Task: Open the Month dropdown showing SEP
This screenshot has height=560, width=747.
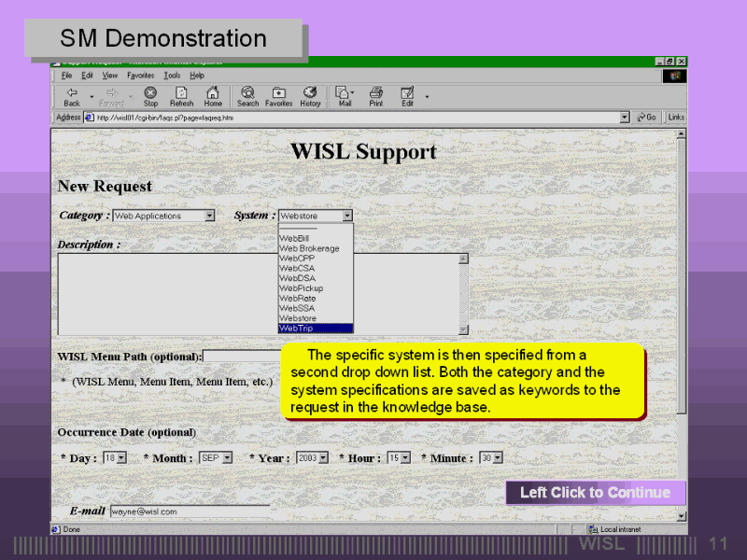Action: pos(227,458)
